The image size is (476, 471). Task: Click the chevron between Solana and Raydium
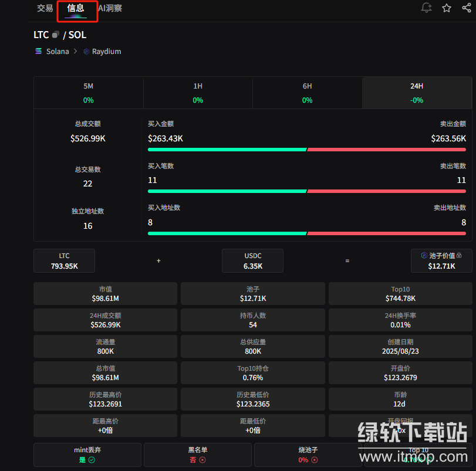pyautogui.click(x=75, y=52)
